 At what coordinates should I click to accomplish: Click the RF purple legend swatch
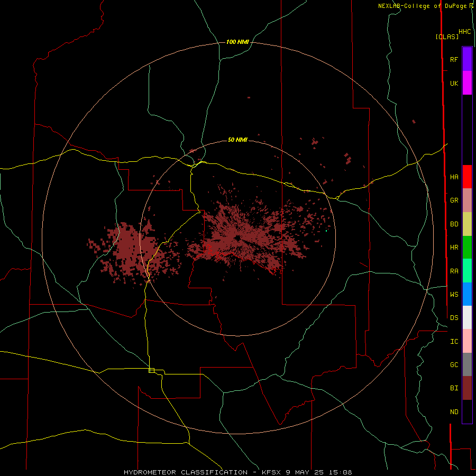467,59
